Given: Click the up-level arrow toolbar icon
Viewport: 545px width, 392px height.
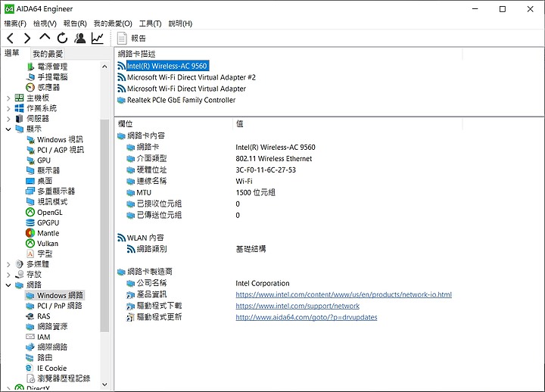Looking at the screenshot, I should pyautogui.click(x=45, y=38).
